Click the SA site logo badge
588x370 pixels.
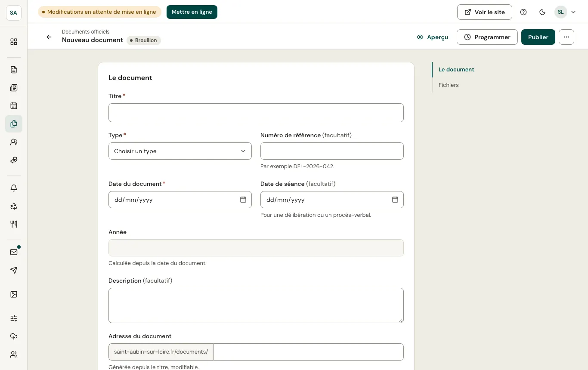tap(14, 12)
